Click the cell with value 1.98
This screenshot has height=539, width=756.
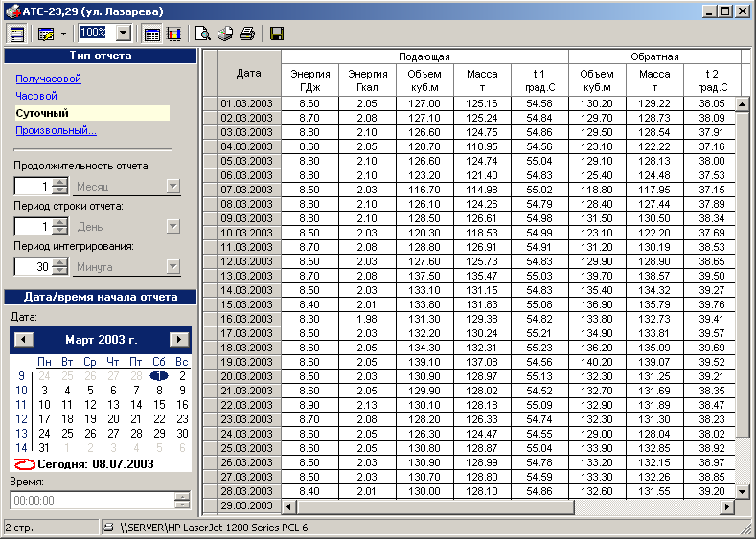coord(367,319)
